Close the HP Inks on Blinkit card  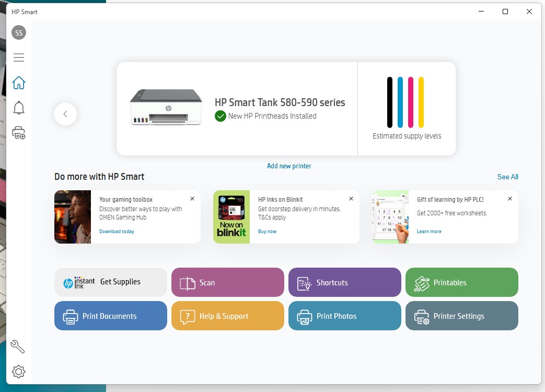click(x=351, y=199)
